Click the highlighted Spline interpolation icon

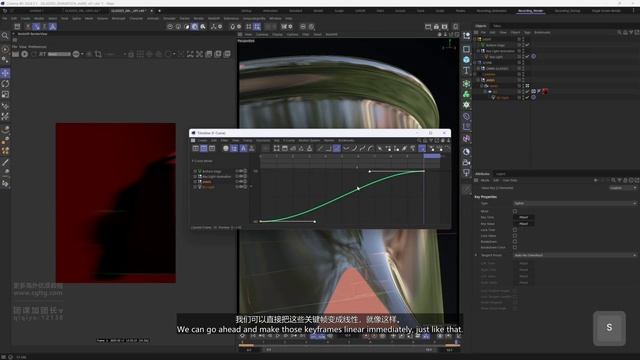tap(336, 148)
